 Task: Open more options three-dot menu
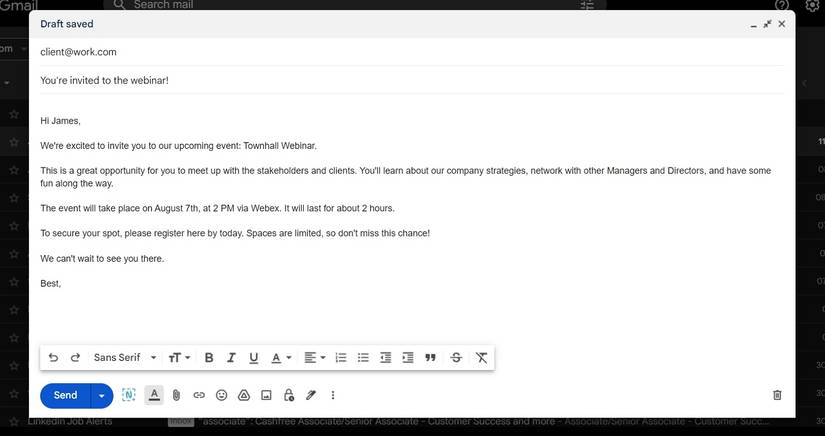coord(333,395)
